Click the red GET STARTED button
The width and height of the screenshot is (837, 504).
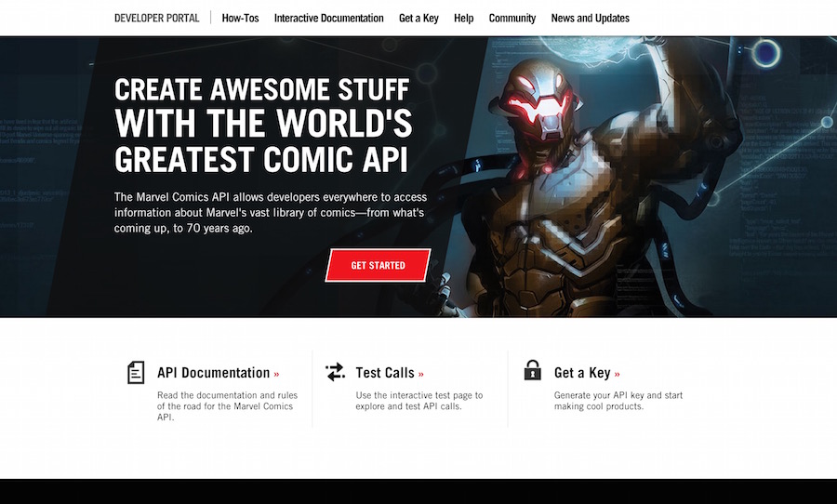(378, 265)
